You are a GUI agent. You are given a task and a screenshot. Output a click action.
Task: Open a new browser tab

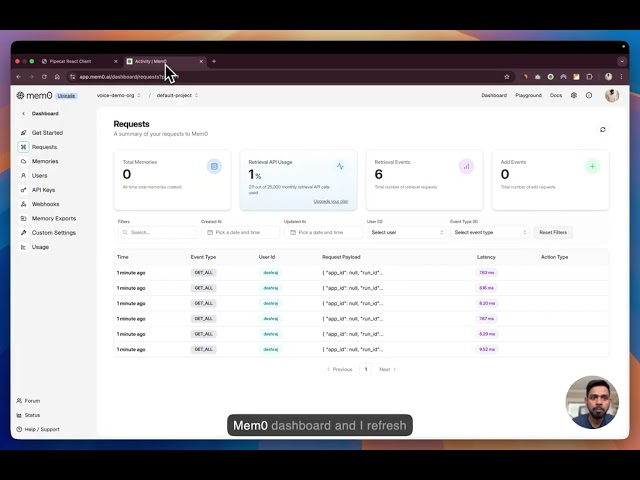click(213, 61)
